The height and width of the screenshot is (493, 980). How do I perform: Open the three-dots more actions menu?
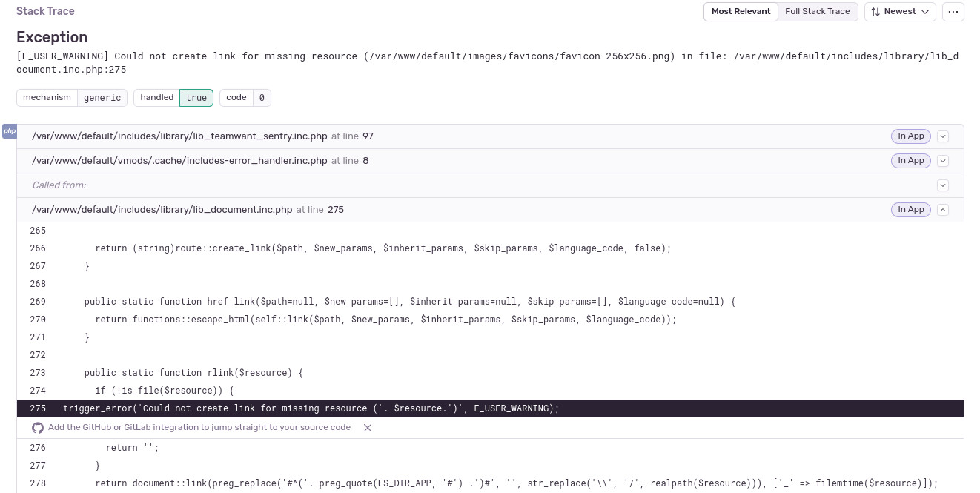(x=953, y=12)
